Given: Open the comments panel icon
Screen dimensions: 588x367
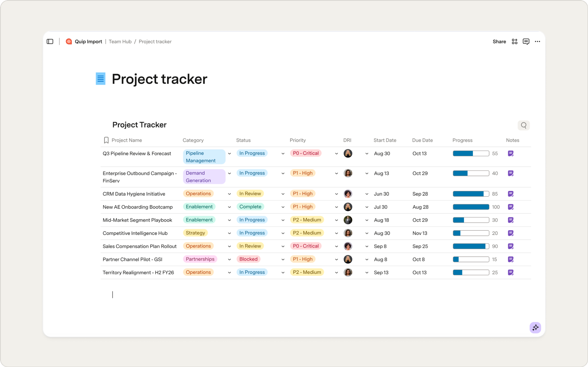Looking at the screenshot, I should coord(526,41).
